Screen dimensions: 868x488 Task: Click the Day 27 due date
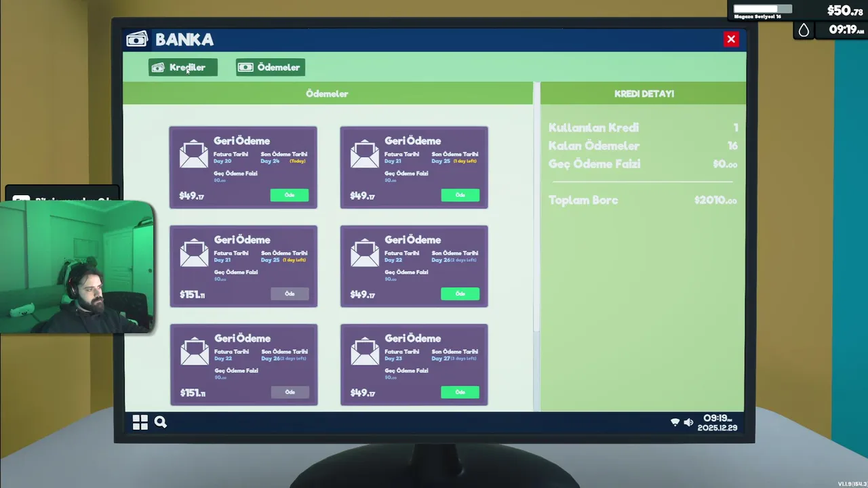(441, 359)
